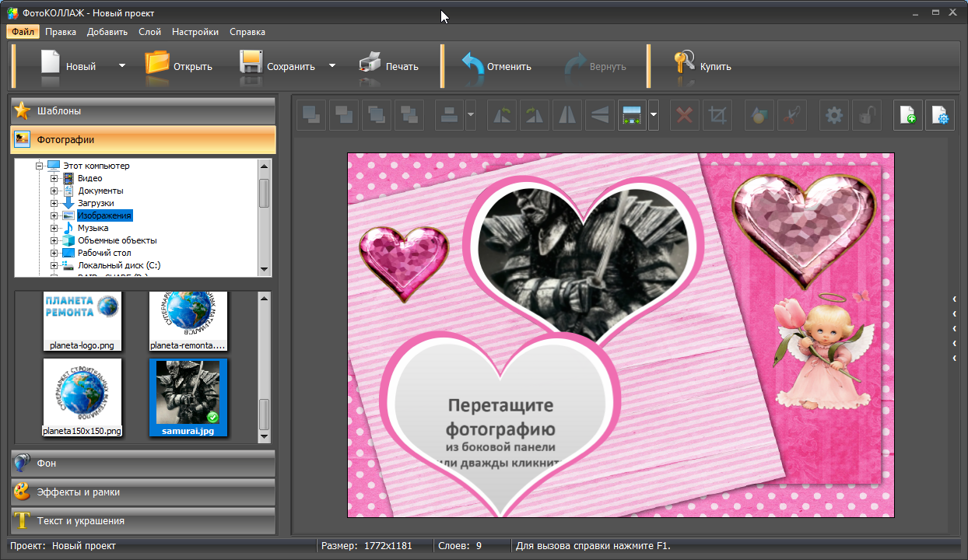Open the fit-to-width dropdown arrow

point(654,116)
